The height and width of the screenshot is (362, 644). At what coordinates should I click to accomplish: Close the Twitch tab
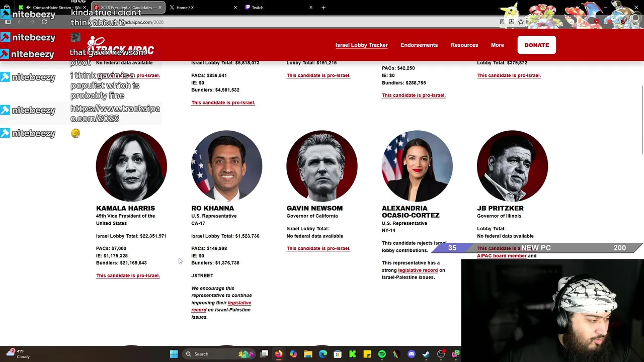311,8
